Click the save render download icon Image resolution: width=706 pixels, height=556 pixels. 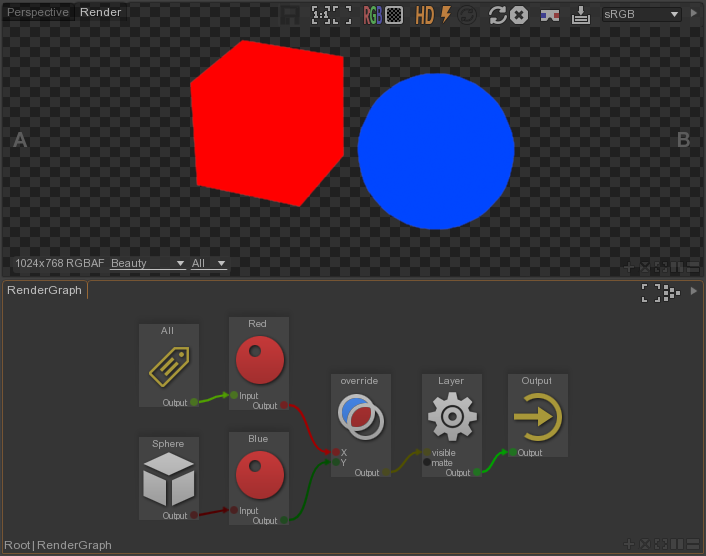point(581,15)
